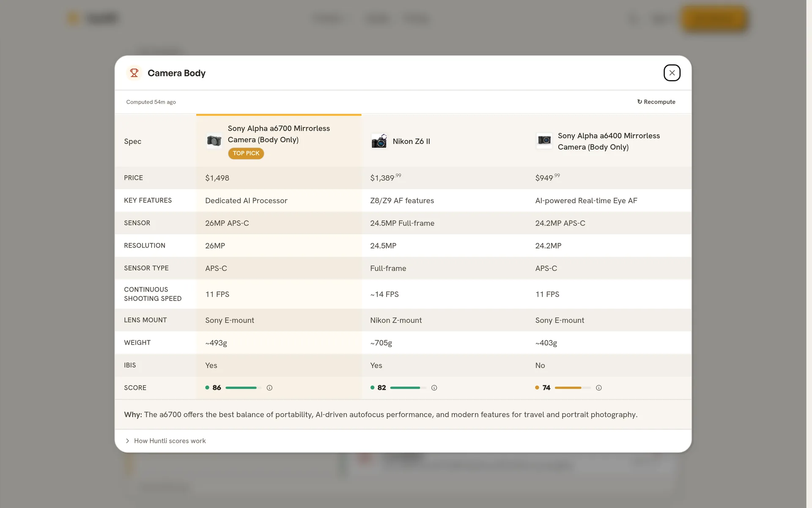Open the Nikon Z6 II product title

pyautogui.click(x=411, y=141)
